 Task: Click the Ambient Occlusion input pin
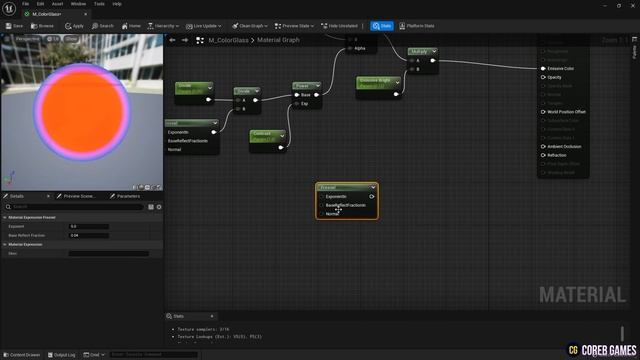click(543, 147)
